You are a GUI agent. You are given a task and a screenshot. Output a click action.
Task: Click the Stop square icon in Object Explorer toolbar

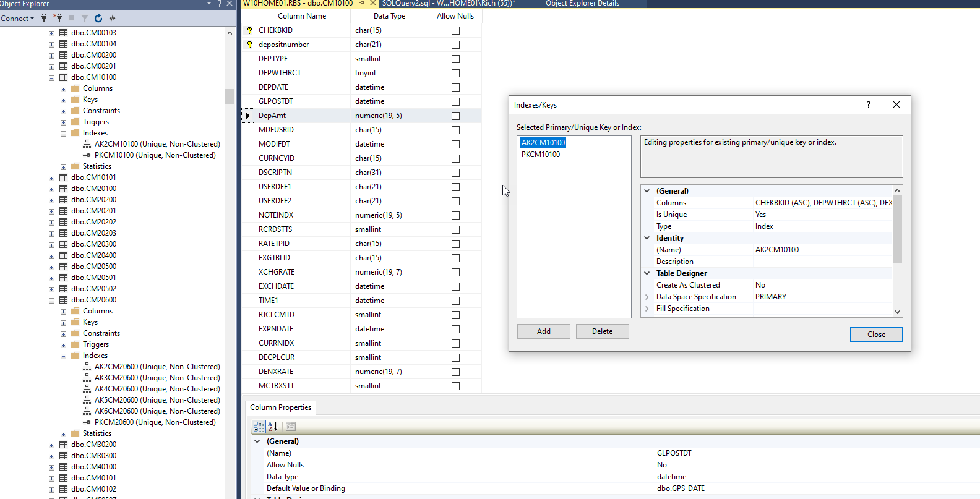(71, 18)
